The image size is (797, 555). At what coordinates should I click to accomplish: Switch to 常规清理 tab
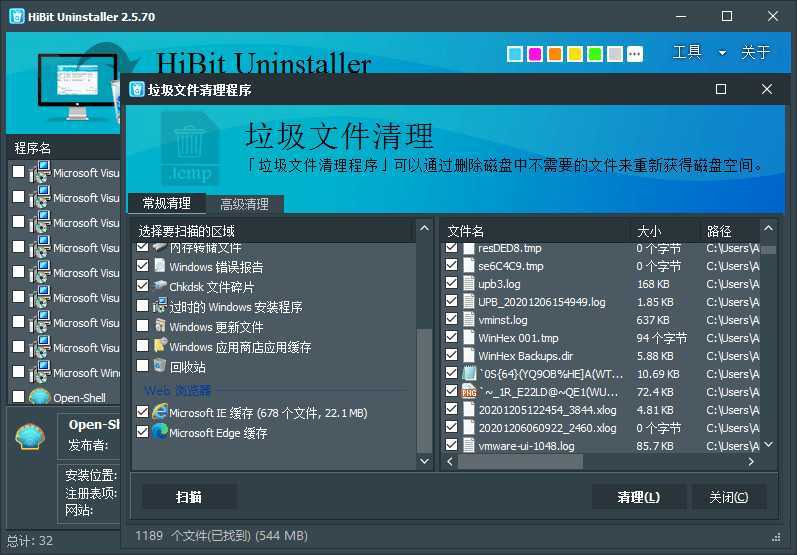[x=167, y=203]
